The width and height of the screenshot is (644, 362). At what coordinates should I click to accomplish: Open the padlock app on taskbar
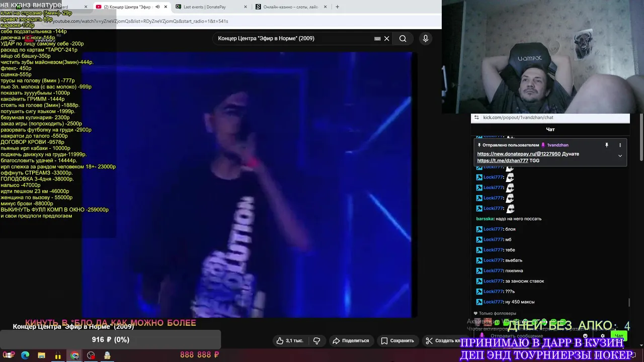pos(58,355)
